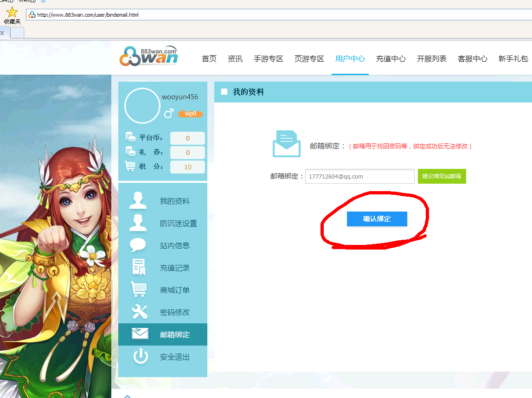This screenshot has width=532, height=398.
Task: Open 我的资料 sidebar link
Action: 175,201
